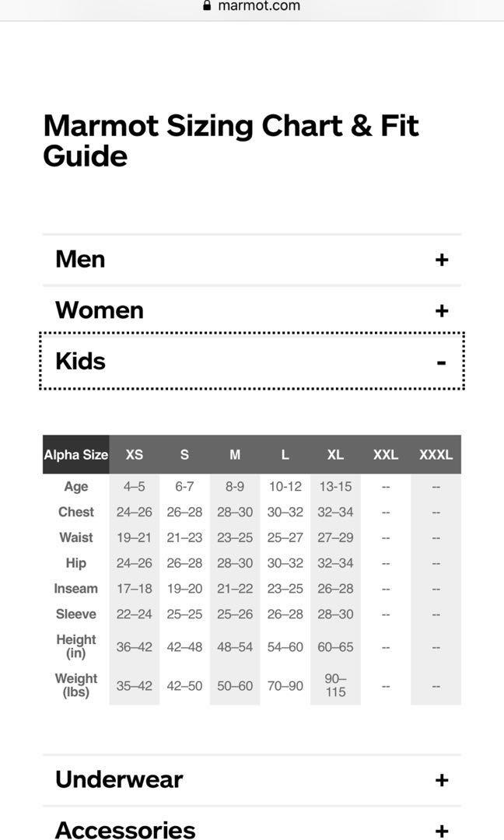Expand the Women section plus icon
This screenshot has height=840, width=504.
[x=441, y=310]
